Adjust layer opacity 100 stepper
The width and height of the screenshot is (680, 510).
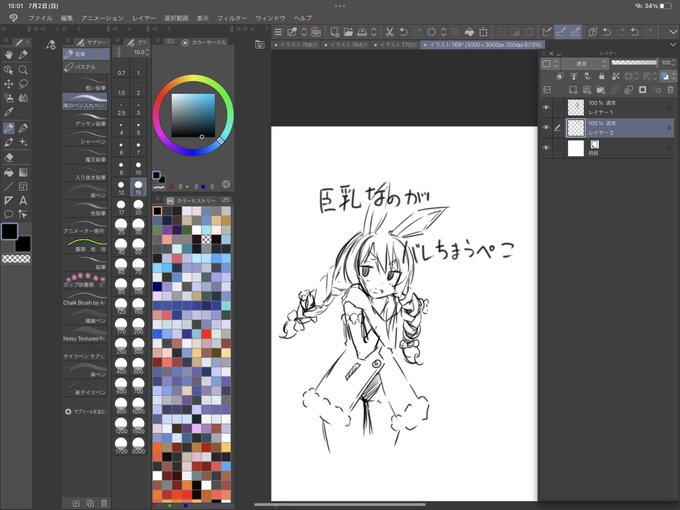tap(673, 63)
